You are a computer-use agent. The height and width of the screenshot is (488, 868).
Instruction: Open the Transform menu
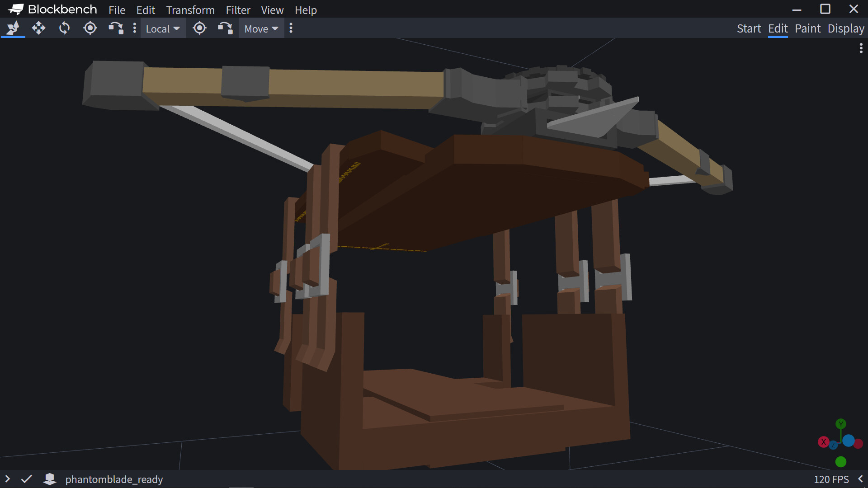click(190, 10)
